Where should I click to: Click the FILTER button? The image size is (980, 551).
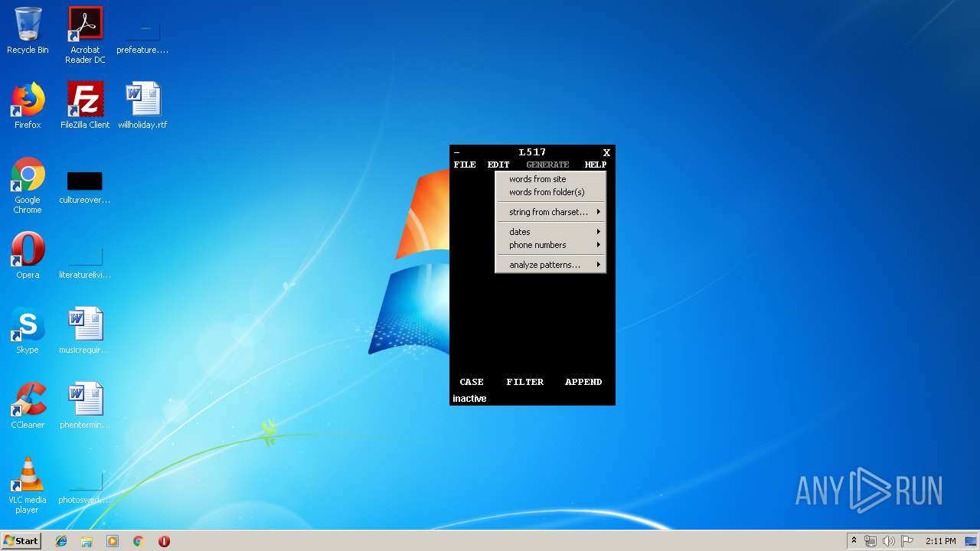pos(525,382)
